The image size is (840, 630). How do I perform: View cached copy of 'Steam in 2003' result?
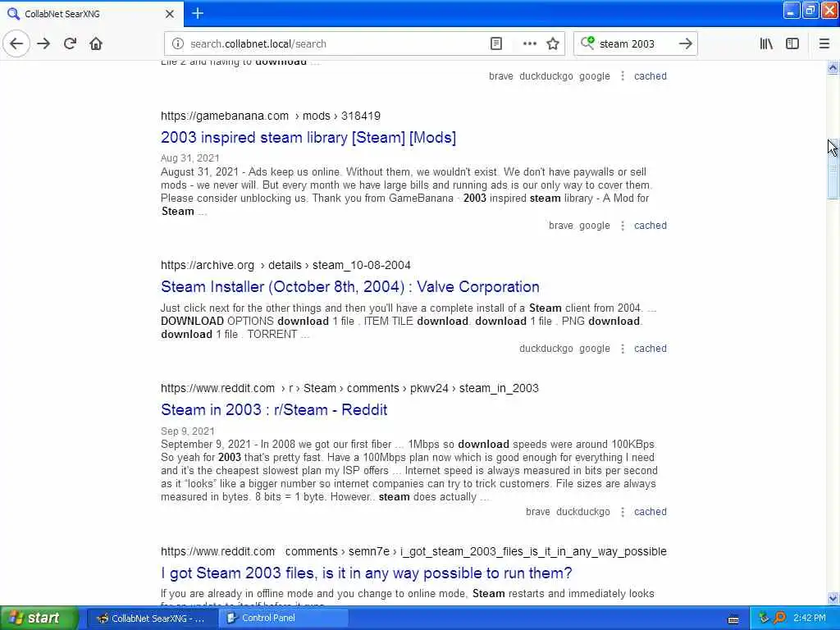651,512
